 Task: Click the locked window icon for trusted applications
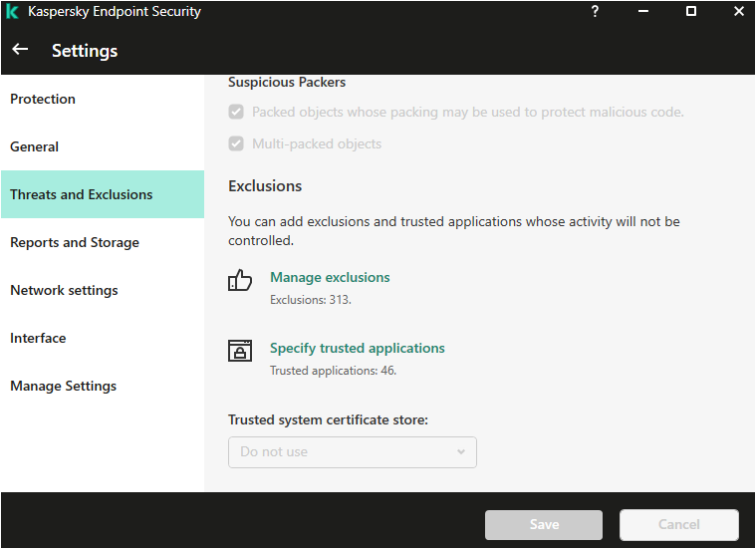point(240,351)
